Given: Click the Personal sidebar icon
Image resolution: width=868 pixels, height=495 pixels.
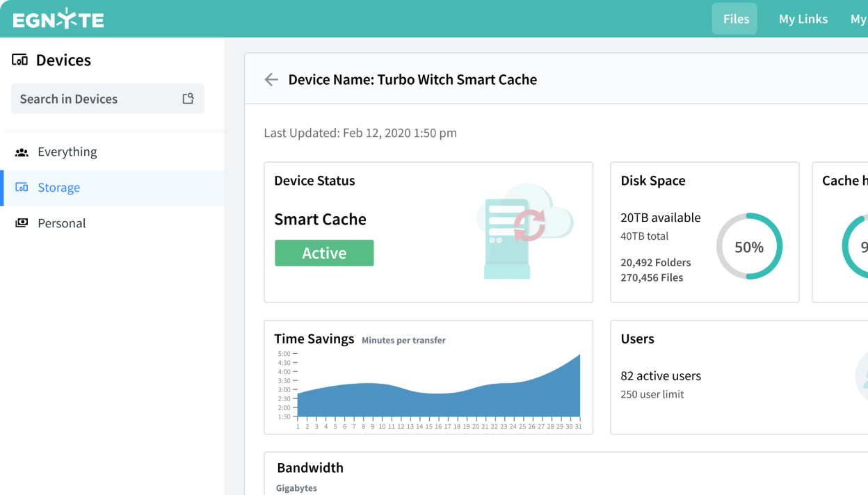Looking at the screenshot, I should (22, 223).
